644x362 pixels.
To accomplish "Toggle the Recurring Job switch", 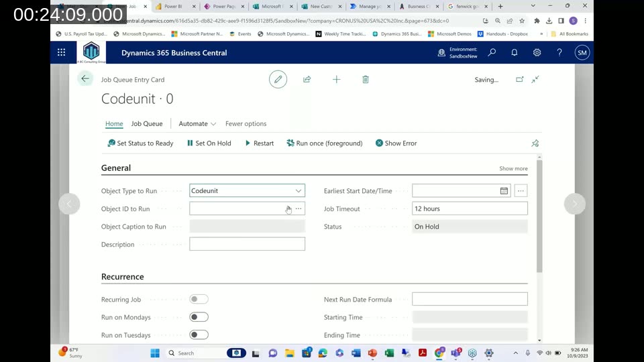I will click(x=199, y=299).
